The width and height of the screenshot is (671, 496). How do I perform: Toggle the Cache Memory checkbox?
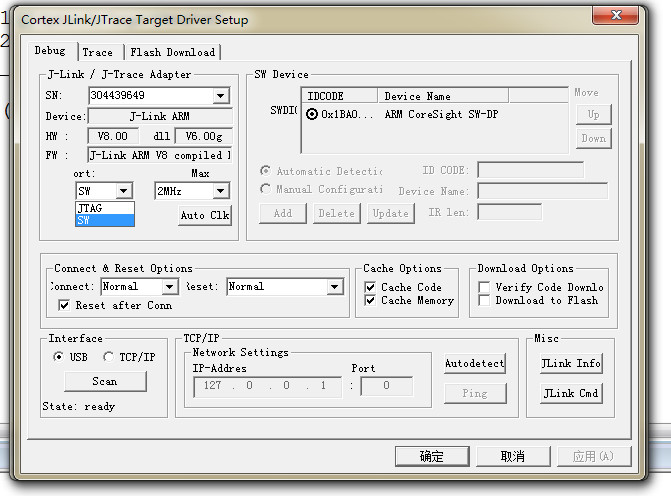(x=370, y=300)
